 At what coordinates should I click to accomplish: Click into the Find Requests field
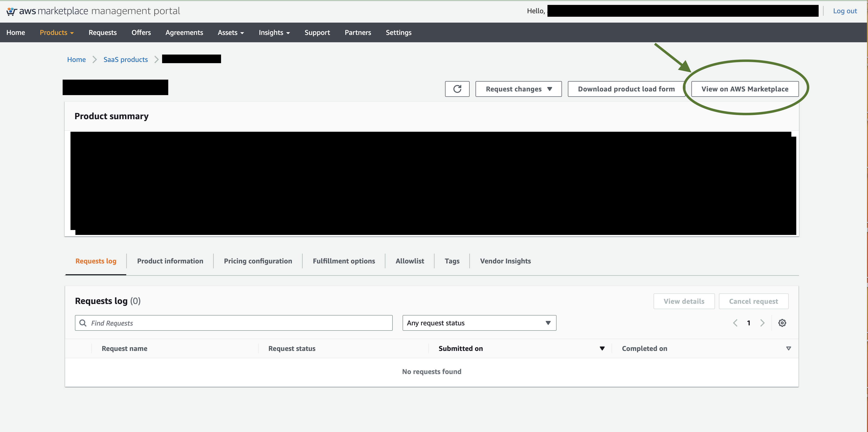[x=239, y=323]
